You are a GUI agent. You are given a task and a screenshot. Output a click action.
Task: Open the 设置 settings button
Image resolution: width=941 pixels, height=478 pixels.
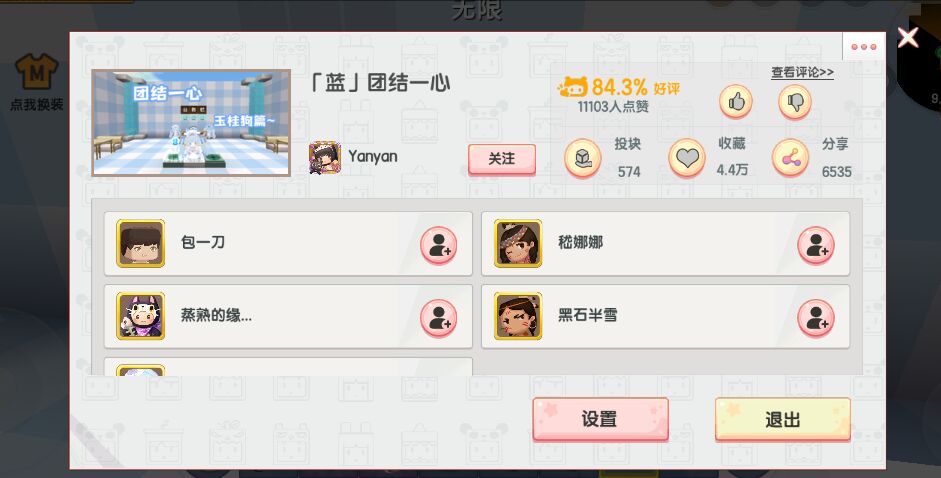[600, 419]
